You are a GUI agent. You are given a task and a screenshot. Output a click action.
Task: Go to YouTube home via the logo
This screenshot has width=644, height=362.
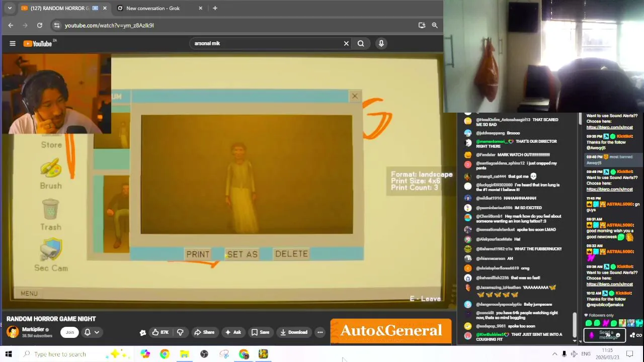point(38,43)
